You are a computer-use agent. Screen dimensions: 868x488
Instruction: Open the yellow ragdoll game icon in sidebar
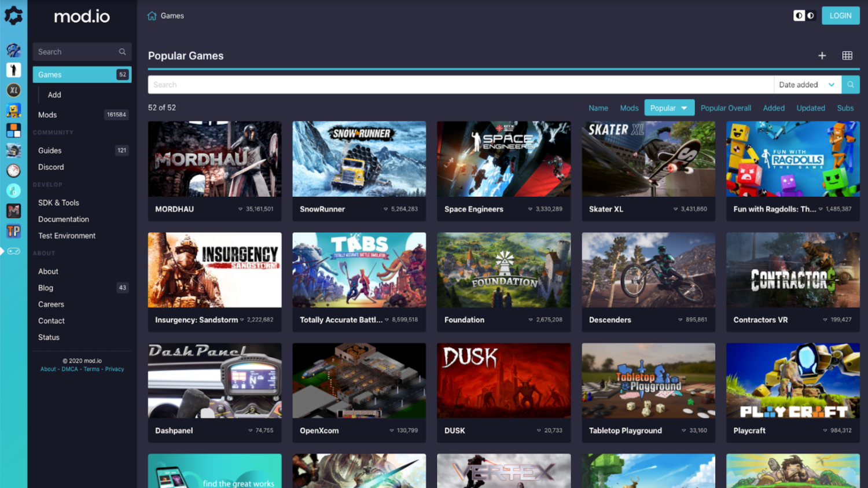[x=13, y=110]
